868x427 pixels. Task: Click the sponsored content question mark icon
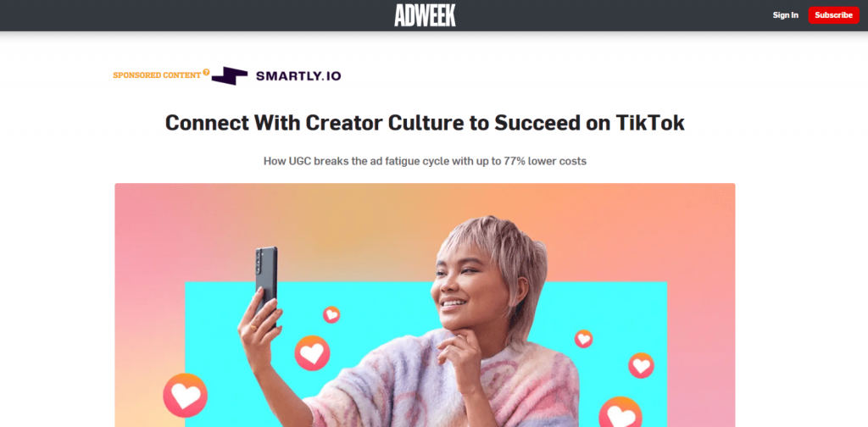(206, 72)
